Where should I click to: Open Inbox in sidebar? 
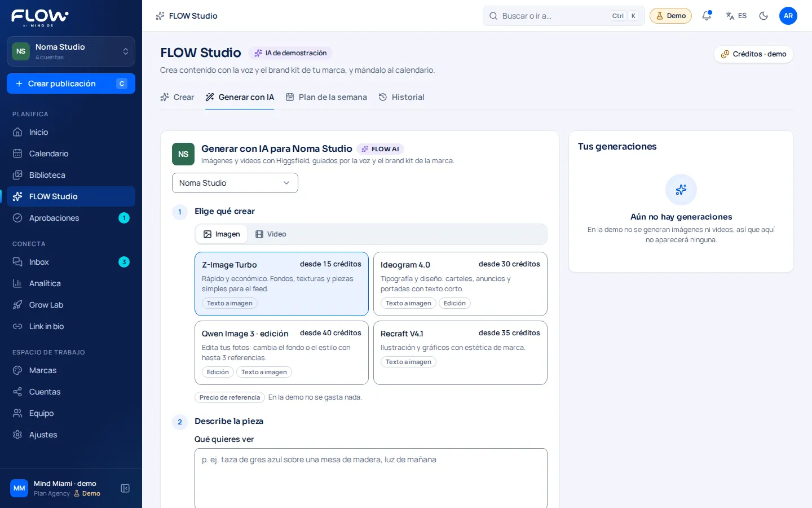tap(71, 262)
